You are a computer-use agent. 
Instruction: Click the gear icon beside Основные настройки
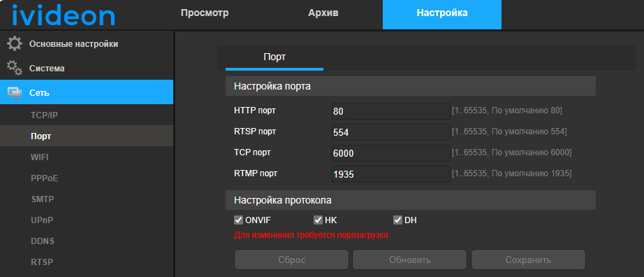[x=15, y=43]
